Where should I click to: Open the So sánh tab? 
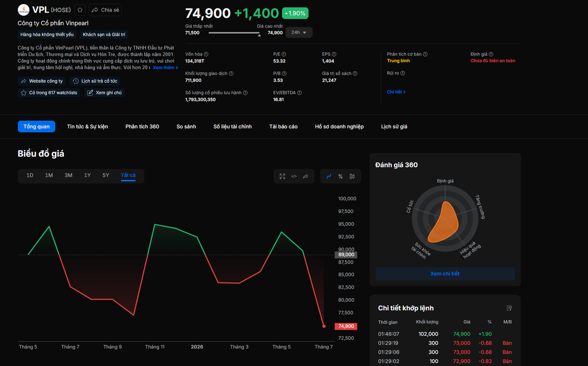tap(186, 126)
